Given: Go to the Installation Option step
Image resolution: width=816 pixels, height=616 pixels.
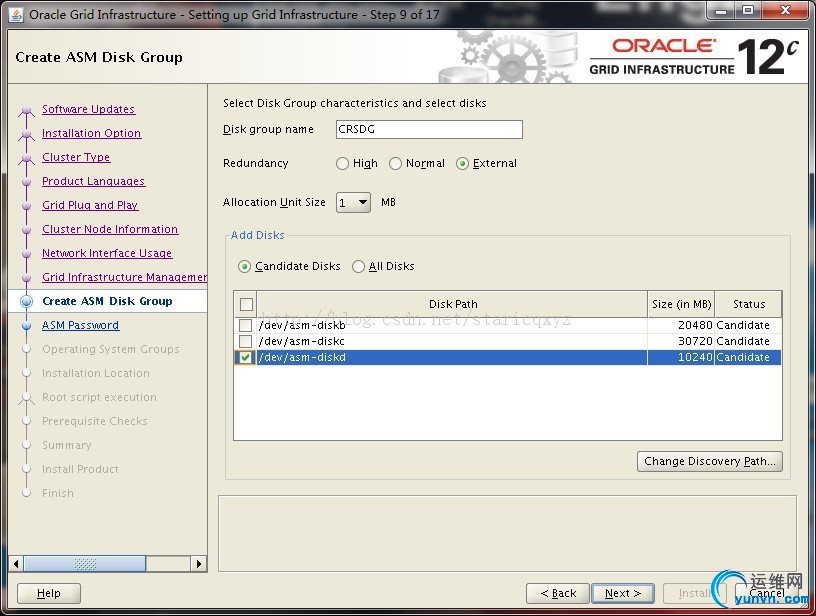Looking at the screenshot, I should (x=92, y=133).
